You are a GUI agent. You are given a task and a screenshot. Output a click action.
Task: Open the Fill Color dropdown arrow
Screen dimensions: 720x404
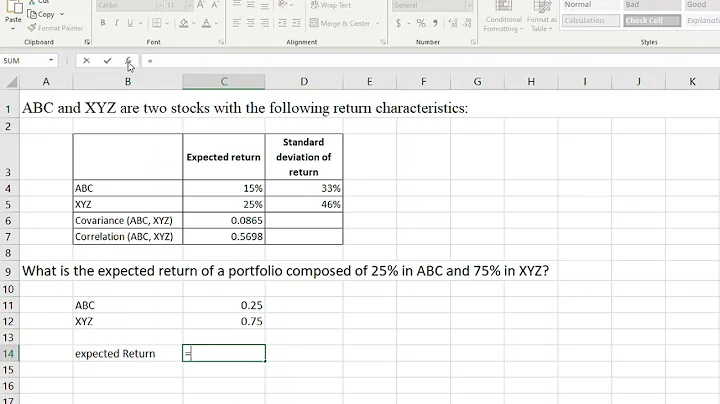point(193,22)
